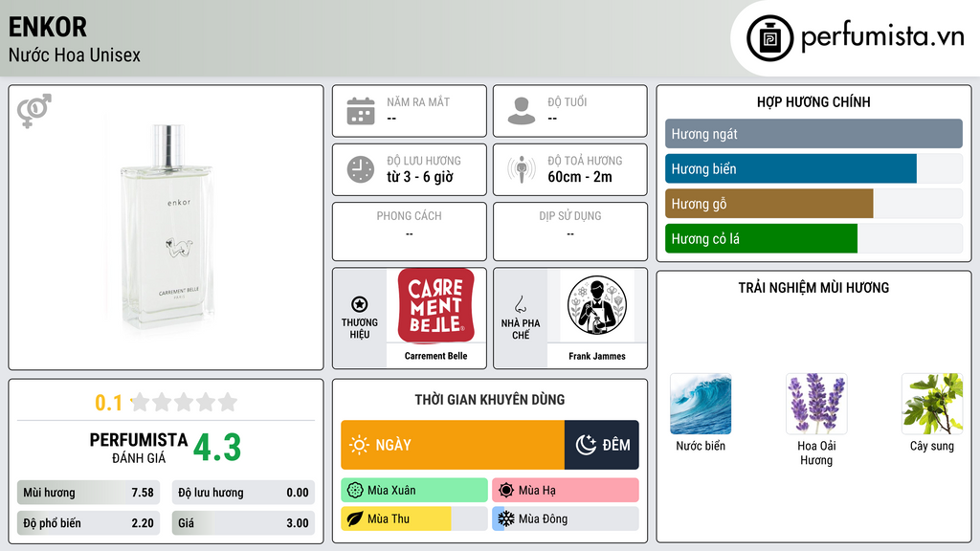Image resolution: width=980 pixels, height=551 pixels.
Task: Click the Hương gỗ accord bar
Action: [813, 204]
